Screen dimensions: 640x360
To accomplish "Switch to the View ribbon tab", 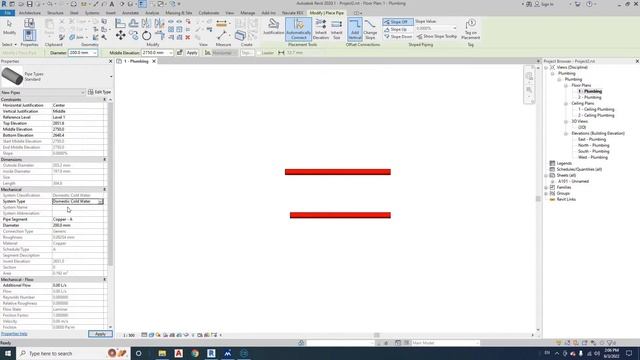I will (x=230, y=13).
